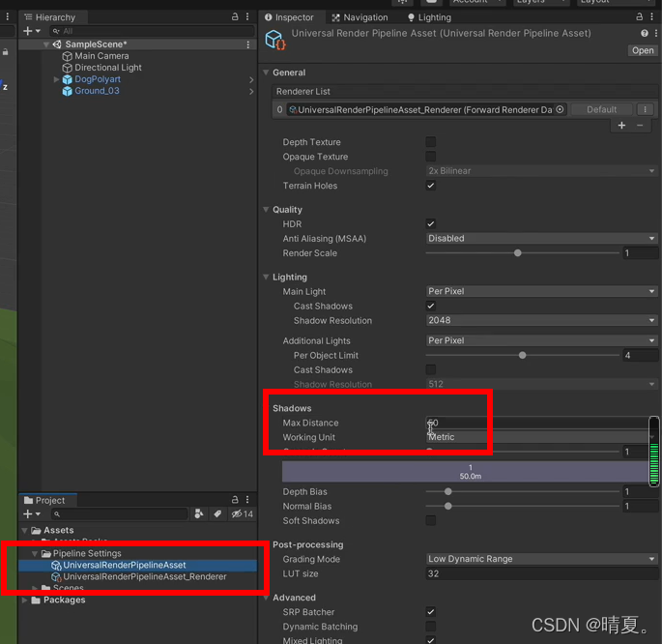The width and height of the screenshot is (662, 644).
Task: Enable Depth Texture checkbox
Action: coord(431,142)
